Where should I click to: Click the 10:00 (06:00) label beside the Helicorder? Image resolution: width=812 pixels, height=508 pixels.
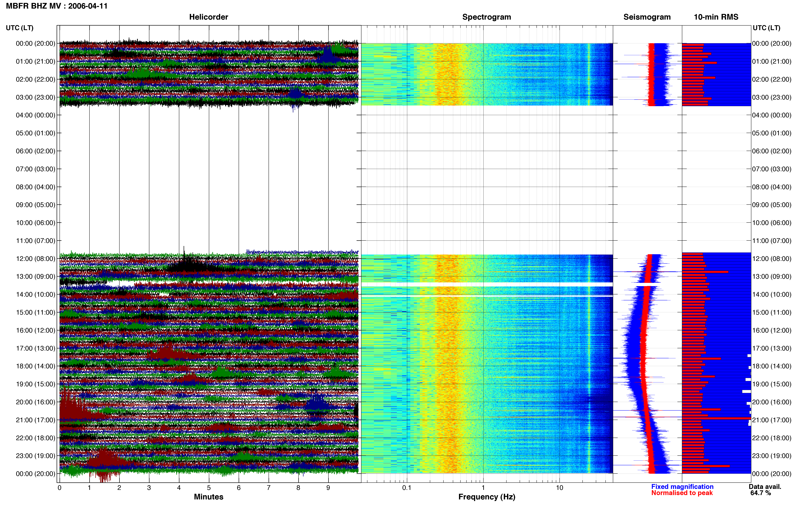tap(36, 223)
